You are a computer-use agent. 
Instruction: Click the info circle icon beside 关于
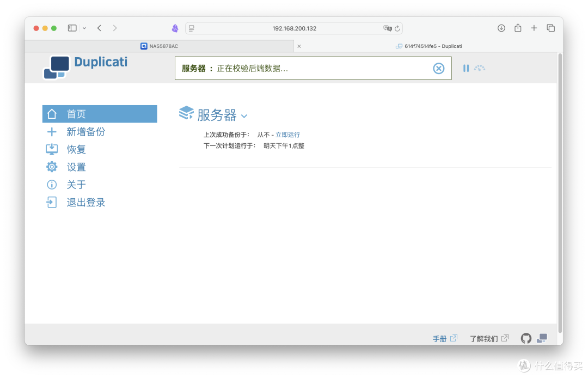tap(52, 185)
